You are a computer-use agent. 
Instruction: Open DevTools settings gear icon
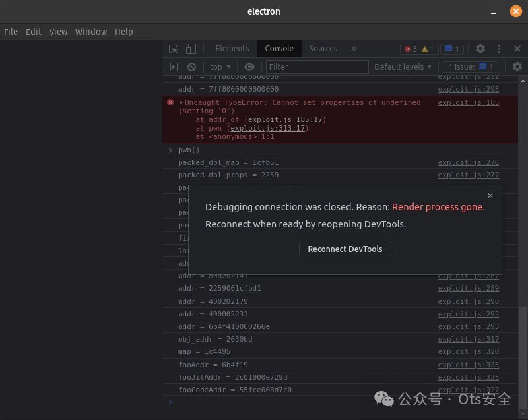480,49
